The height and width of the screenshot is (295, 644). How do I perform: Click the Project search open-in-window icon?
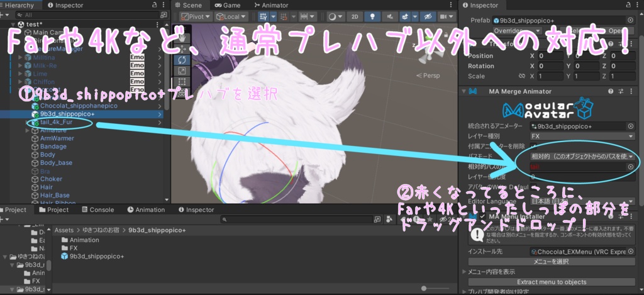coord(377,220)
